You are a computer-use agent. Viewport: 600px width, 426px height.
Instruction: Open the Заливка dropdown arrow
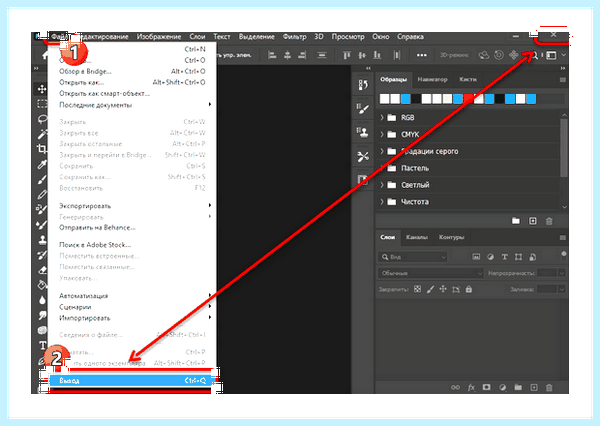click(x=562, y=289)
